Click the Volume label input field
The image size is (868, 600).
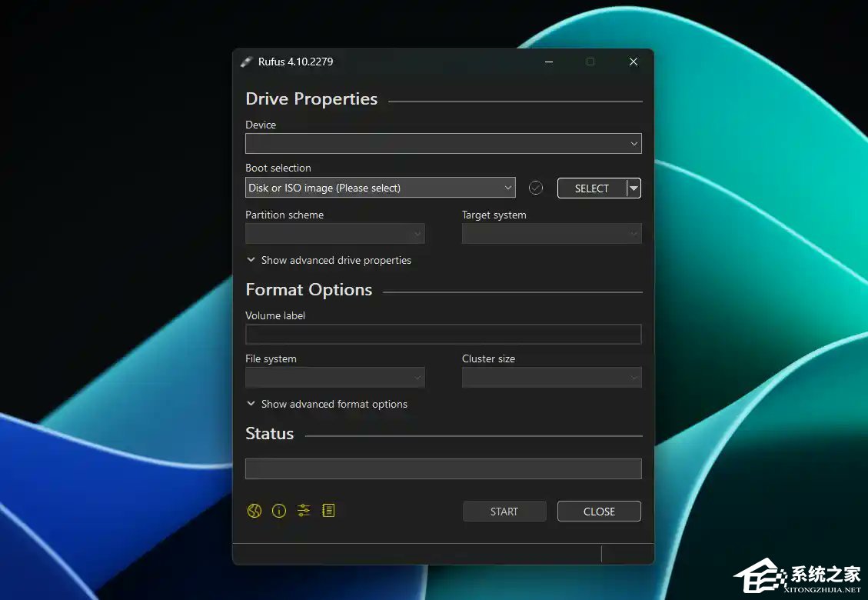(x=443, y=334)
